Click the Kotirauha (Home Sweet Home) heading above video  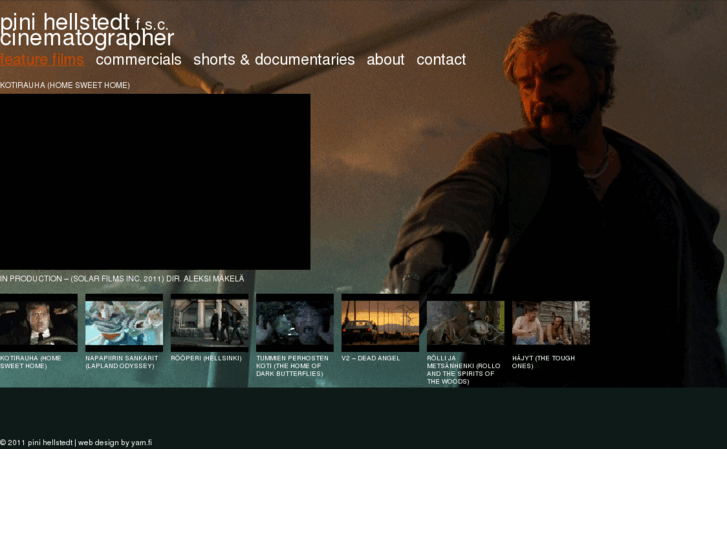(x=65, y=85)
